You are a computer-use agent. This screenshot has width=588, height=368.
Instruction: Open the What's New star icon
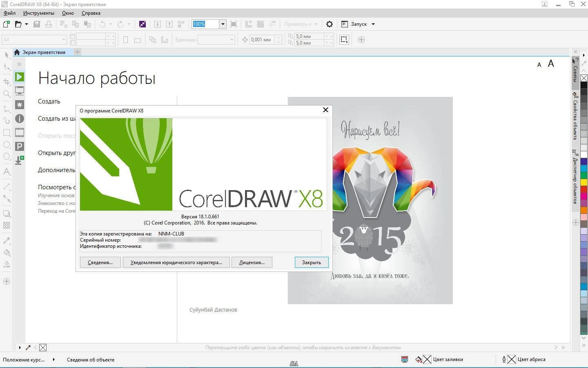(x=20, y=105)
